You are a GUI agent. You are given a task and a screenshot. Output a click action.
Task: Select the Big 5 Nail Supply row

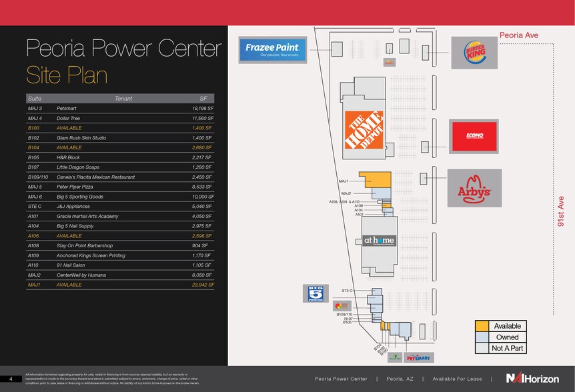tap(120, 226)
